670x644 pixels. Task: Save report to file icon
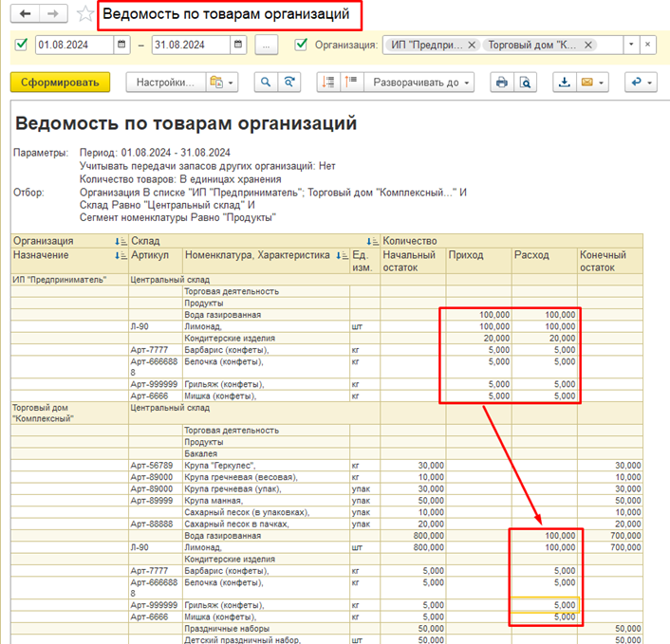click(x=565, y=82)
